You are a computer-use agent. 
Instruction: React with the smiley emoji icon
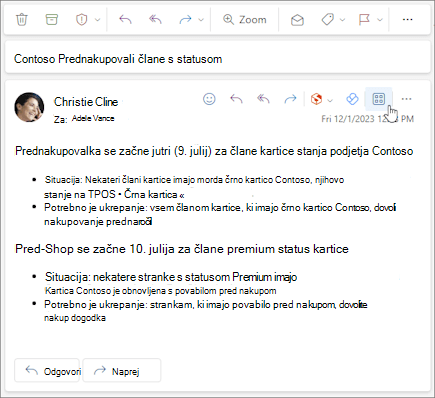coord(209,99)
